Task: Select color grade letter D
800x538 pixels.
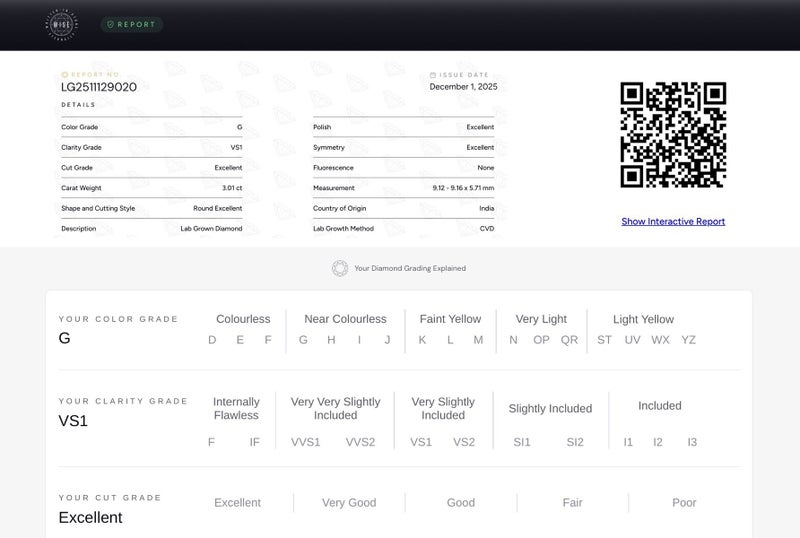Action: [x=212, y=339]
